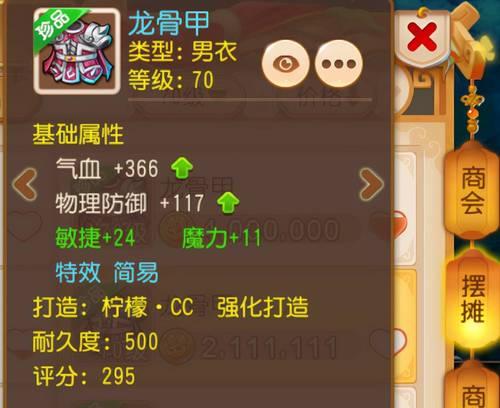Tap the 特效 简易 effect text

pyautogui.click(x=107, y=272)
